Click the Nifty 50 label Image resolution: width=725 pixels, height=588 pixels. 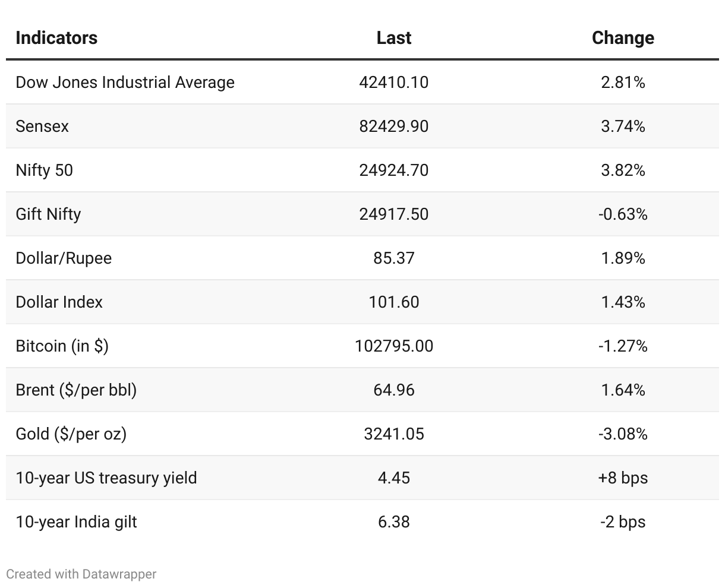tap(45, 170)
